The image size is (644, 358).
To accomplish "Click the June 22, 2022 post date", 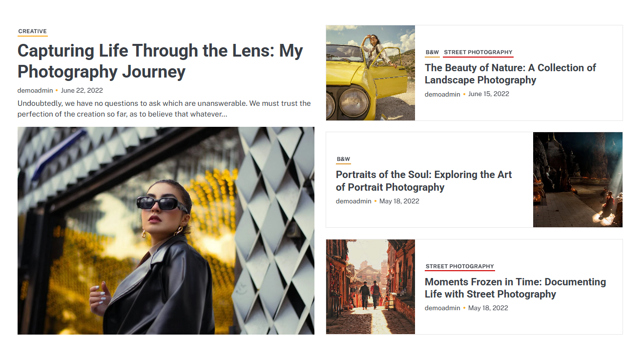I will pos(82,90).
